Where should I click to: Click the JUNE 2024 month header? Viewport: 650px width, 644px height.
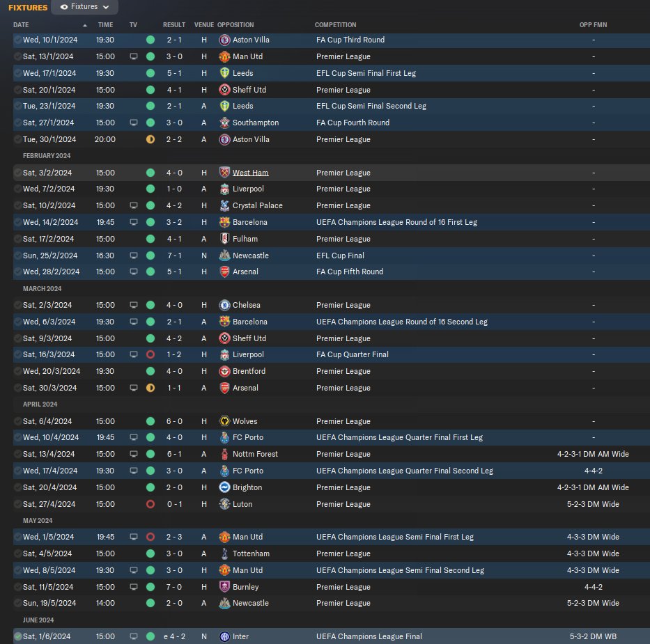click(x=38, y=620)
